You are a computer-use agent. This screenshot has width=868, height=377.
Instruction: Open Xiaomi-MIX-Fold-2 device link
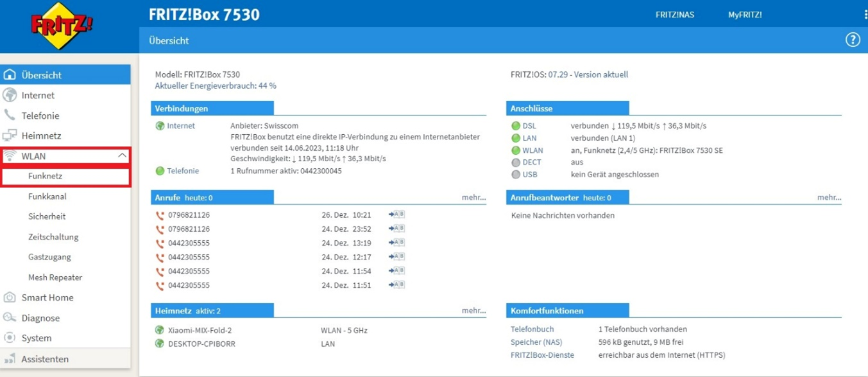[200, 330]
